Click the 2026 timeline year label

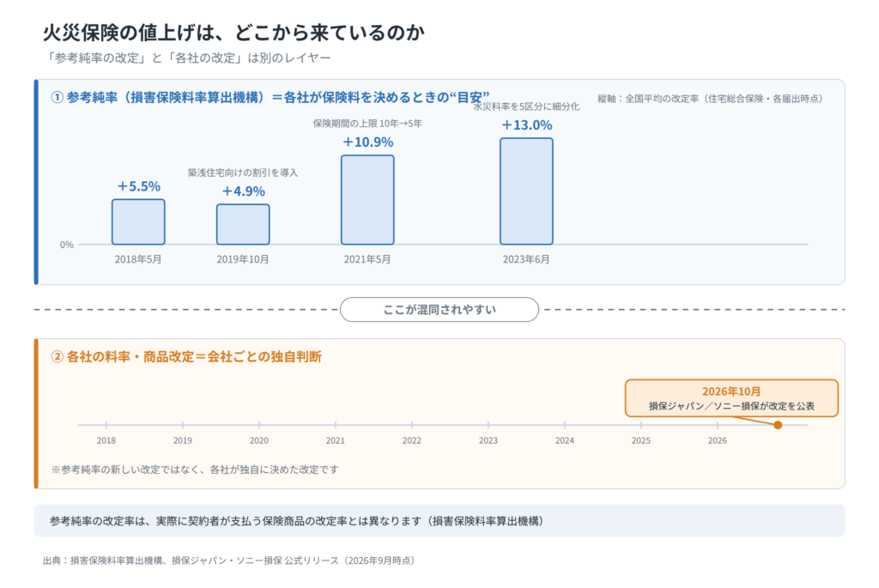pos(718,440)
